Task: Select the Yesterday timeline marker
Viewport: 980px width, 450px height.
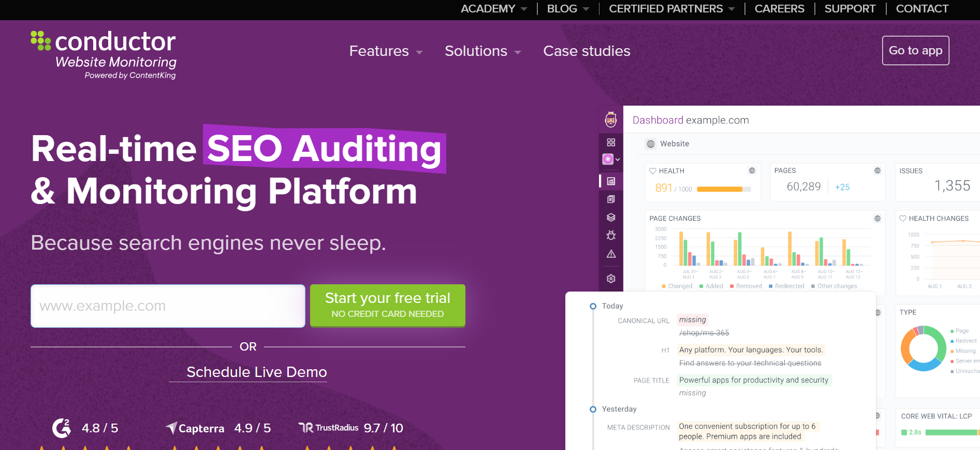Action: click(x=593, y=409)
